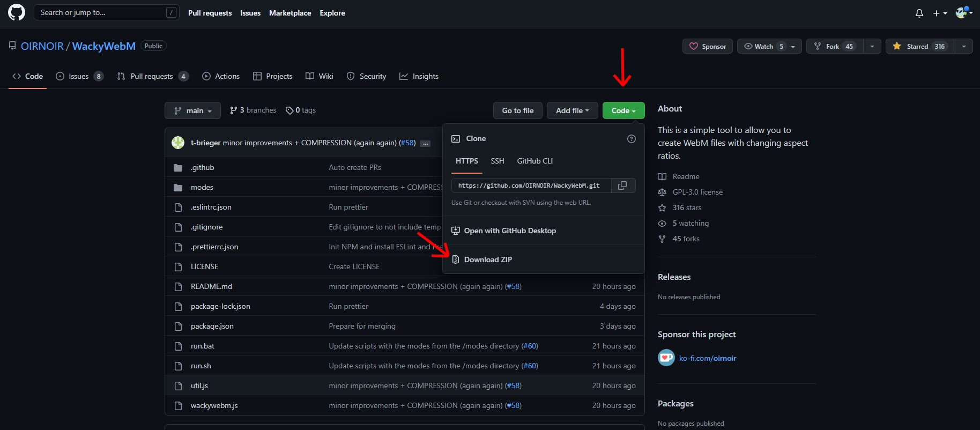The height and width of the screenshot is (430, 980).
Task: Open the ko-fi.com/oirnoir sponsor link
Action: pyautogui.click(x=708, y=358)
